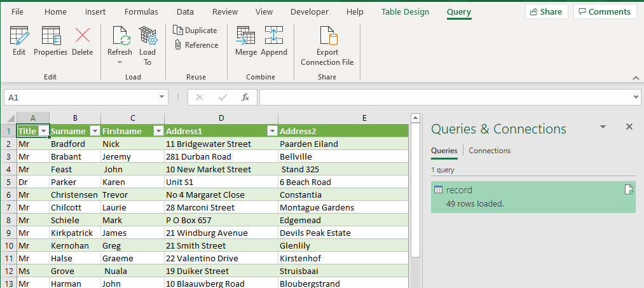Open the Surname column filter dropdown
Screen dimensions: 644x288
click(x=94, y=131)
